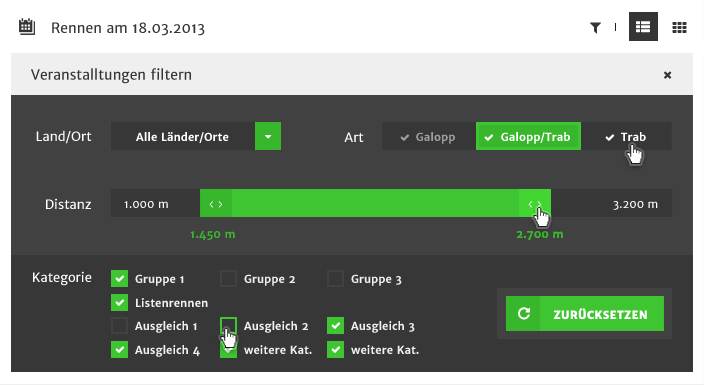Click the calendar icon beside Rennen title
The width and height of the screenshot is (704, 385).
27,27
